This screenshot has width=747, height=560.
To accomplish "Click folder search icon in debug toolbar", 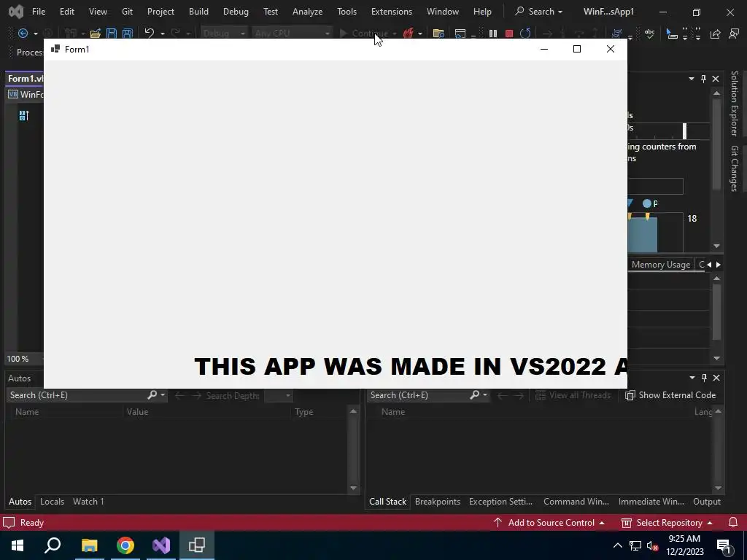I will [x=438, y=34].
